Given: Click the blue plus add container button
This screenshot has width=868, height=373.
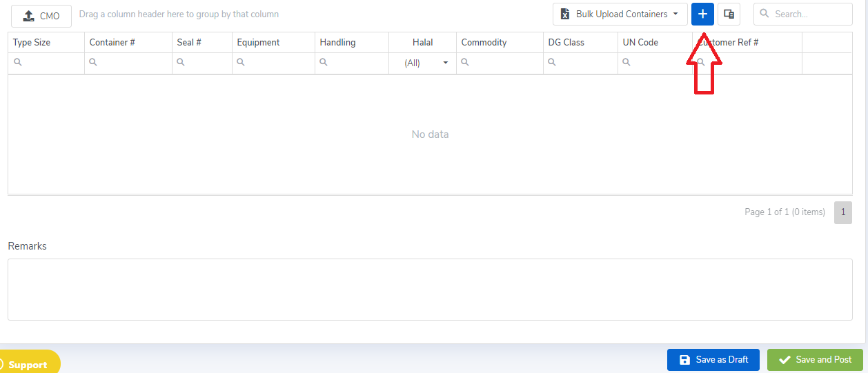Looking at the screenshot, I should point(702,14).
